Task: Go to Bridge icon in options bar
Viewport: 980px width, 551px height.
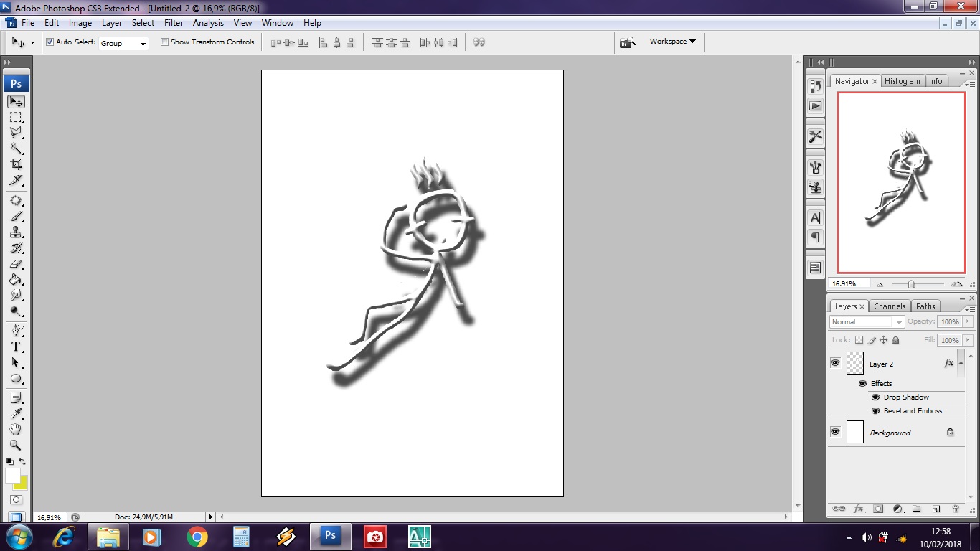Action: [x=628, y=42]
